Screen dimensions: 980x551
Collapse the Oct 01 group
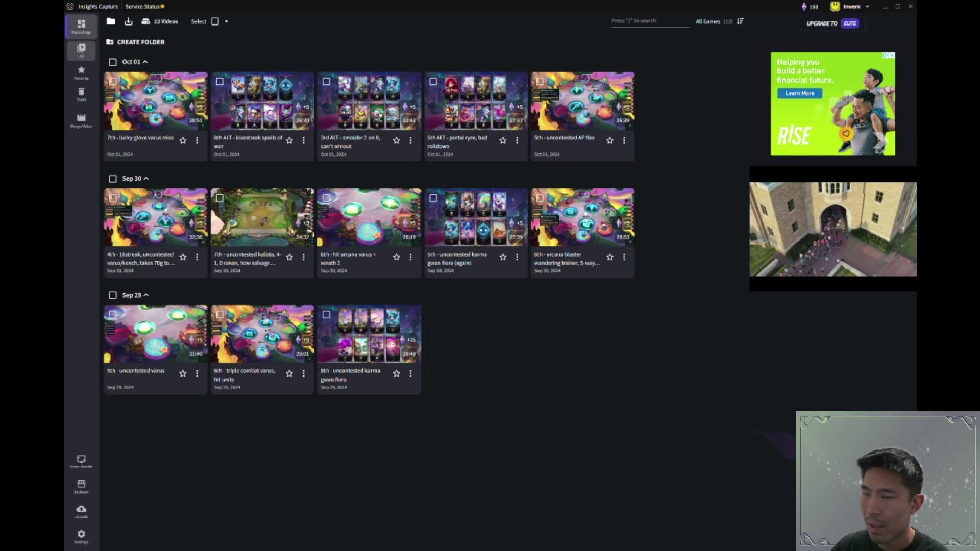[145, 62]
